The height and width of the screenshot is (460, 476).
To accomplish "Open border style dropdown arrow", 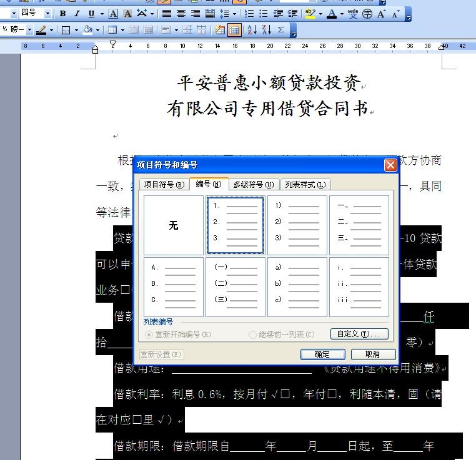I will click(76, 30).
